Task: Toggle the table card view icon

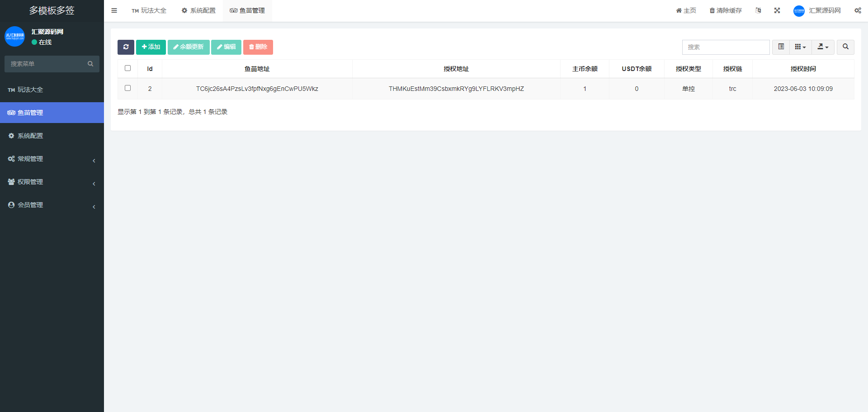Action: 781,47
